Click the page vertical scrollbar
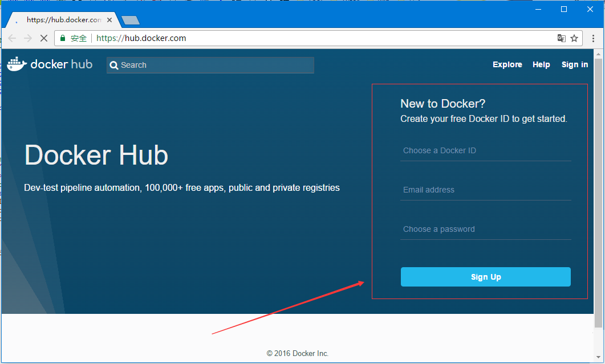Viewport: 605px width, 364px height. 598,193
